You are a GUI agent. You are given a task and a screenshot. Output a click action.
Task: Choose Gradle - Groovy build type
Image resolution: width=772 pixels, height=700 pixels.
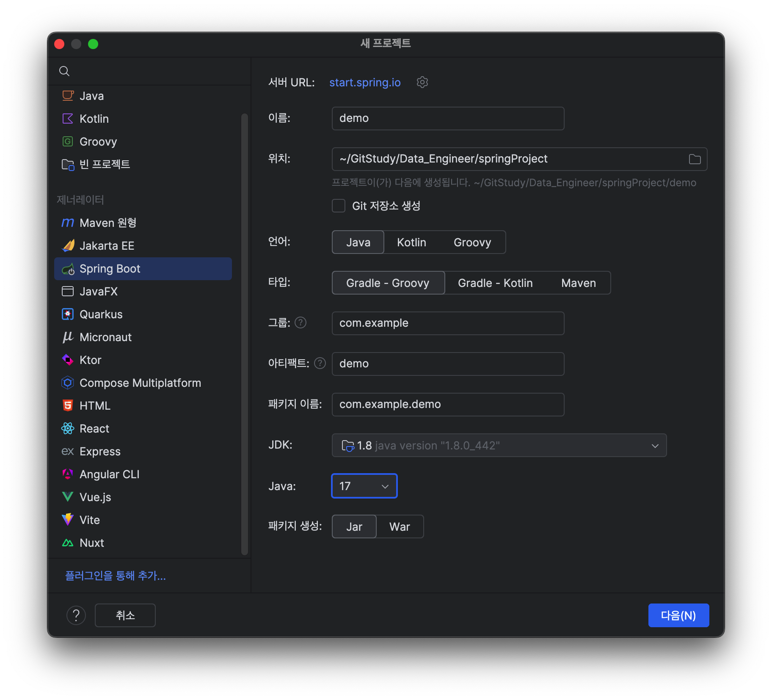(x=388, y=283)
